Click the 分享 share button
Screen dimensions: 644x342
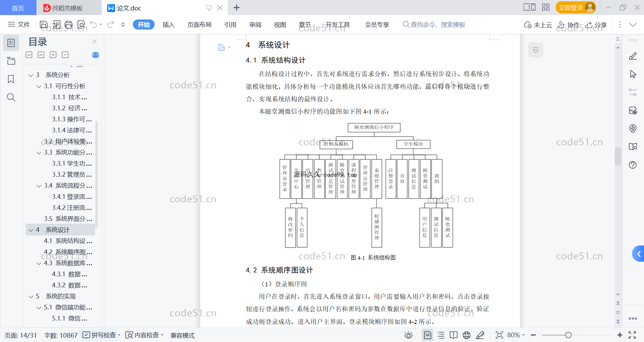(596, 25)
